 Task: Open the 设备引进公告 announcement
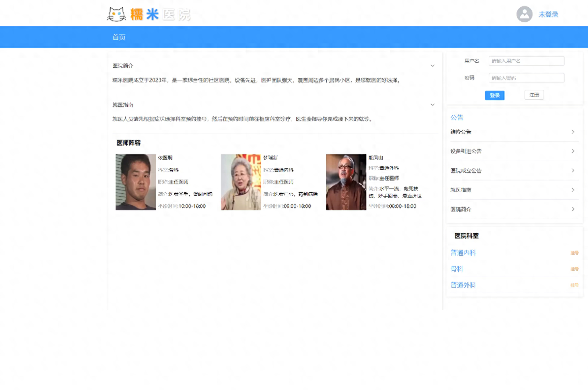[466, 152]
